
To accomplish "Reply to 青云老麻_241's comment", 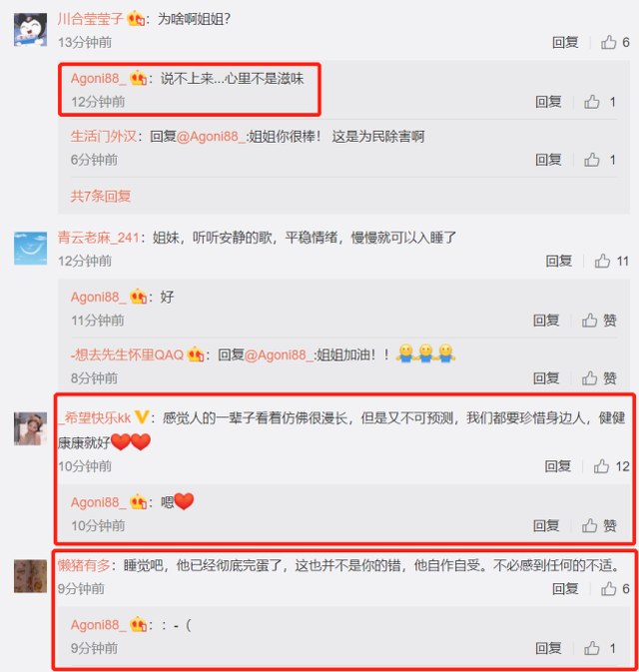I will (x=559, y=261).
